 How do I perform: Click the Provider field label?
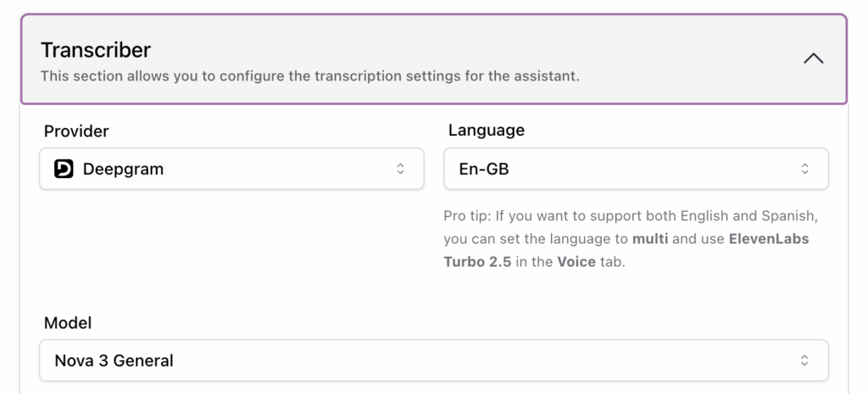[x=76, y=130]
